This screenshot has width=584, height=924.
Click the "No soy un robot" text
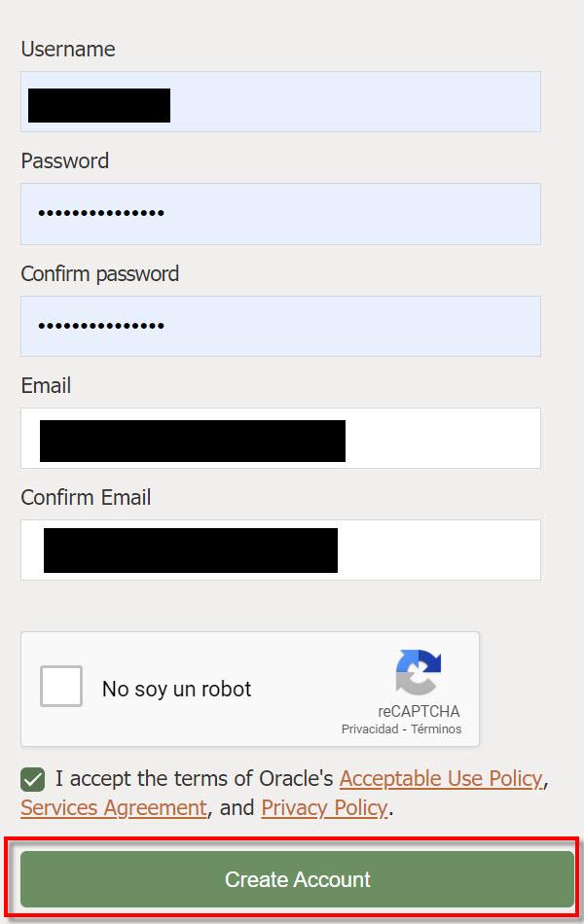click(176, 690)
